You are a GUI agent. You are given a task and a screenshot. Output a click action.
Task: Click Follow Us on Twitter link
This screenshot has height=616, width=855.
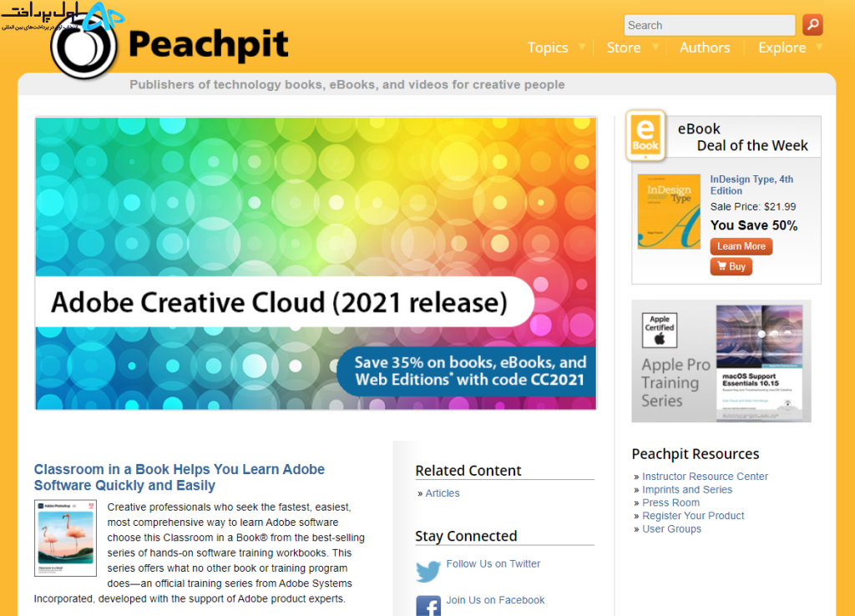[493, 563]
